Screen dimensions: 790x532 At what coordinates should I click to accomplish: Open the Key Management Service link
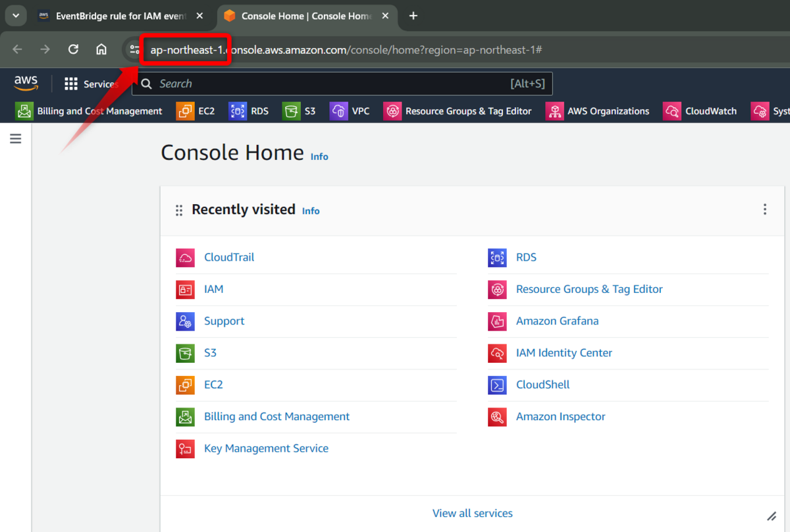tap(266, 448)
